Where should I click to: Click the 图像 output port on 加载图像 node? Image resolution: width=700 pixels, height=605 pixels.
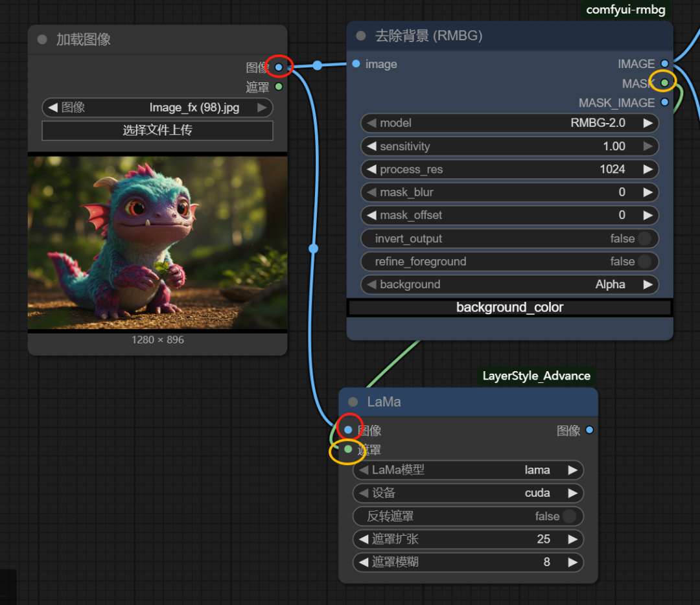[x=279, y=67]
